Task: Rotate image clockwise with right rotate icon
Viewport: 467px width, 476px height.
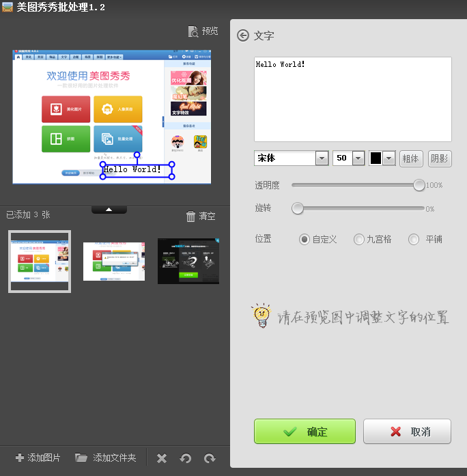Action: coord(210,458)
